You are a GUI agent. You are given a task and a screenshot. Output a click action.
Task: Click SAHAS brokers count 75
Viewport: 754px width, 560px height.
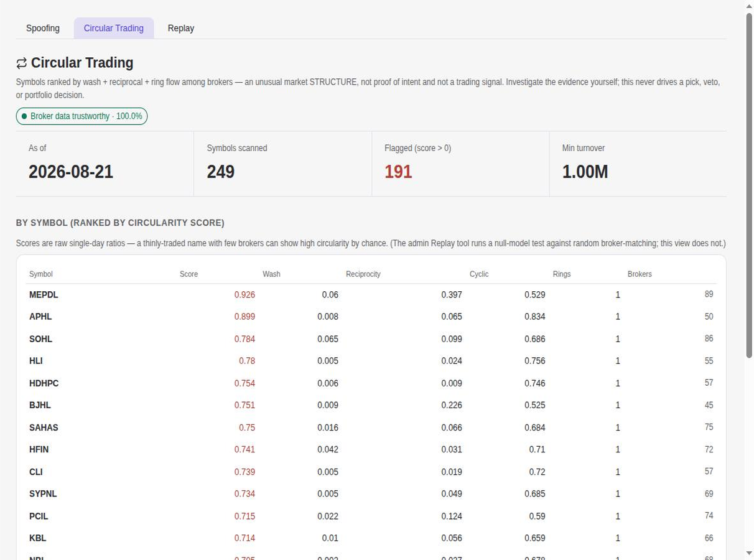click(709, 427)
